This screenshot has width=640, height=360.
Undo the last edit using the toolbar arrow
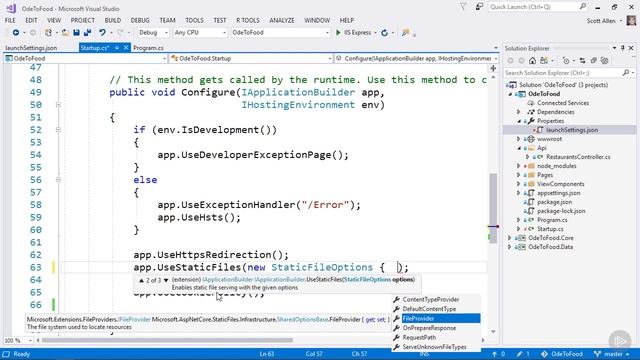(x=102, y=32)
